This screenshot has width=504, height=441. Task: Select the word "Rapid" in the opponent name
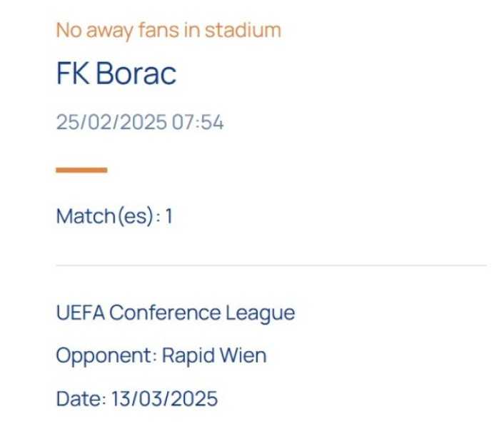184,355
